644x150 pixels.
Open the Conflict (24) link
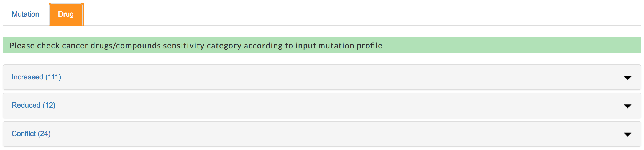31,134
